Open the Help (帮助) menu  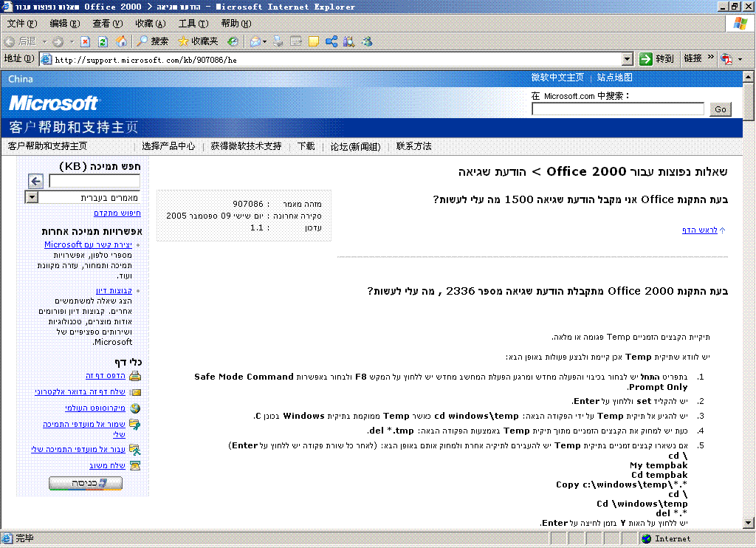(x=236, y=23)
